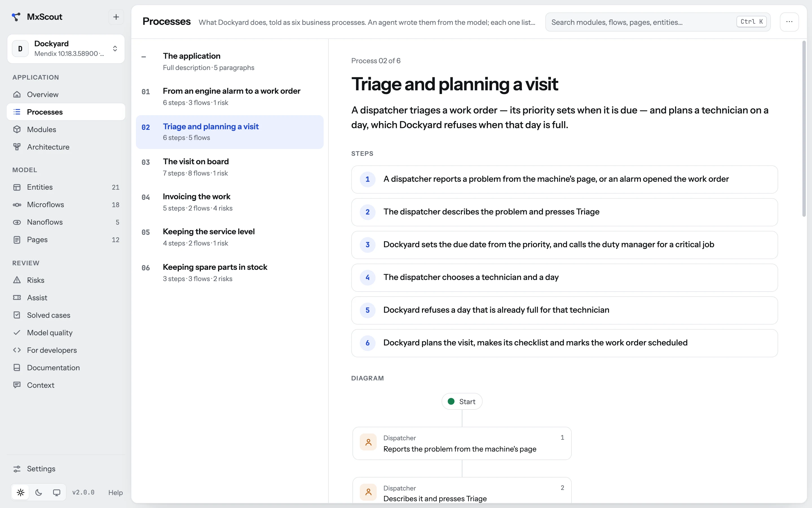Click the Model quality checkmark icon
812x508 pixels.
[17, 333]
